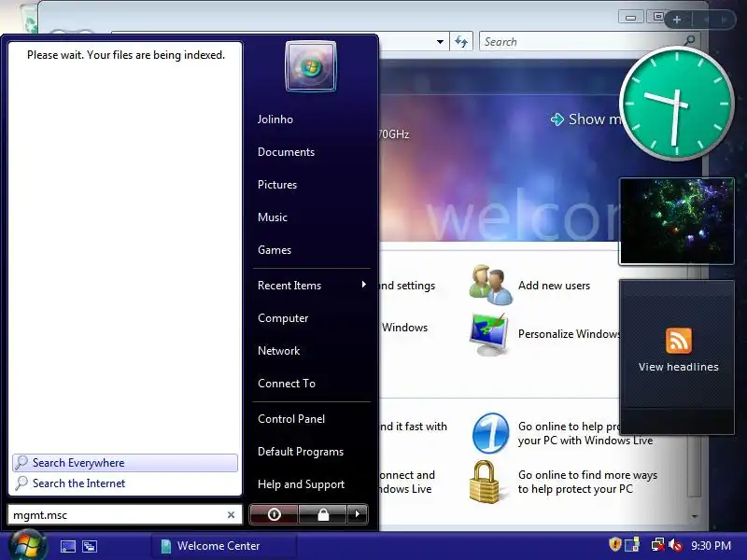Open Music from Start menu

(272, 217)
